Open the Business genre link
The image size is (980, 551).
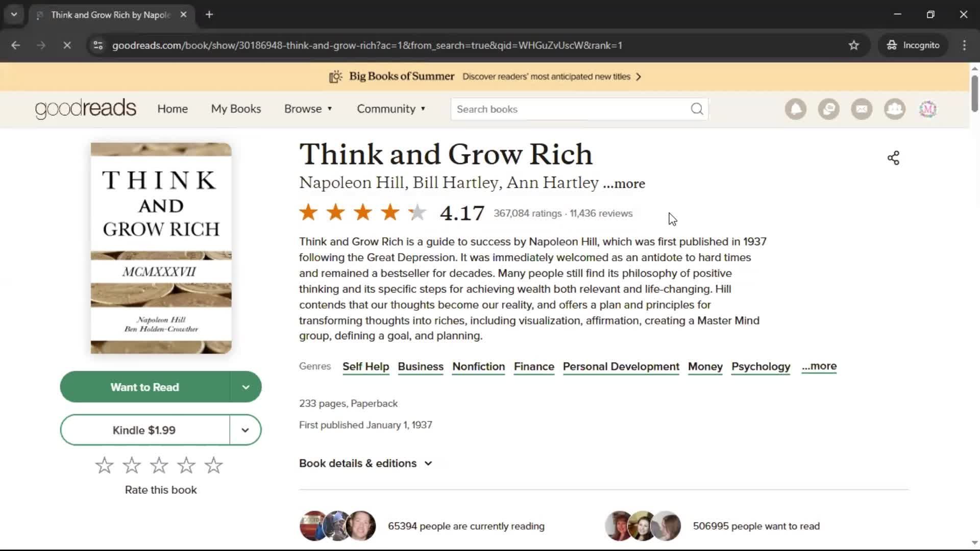coord(421,367)
